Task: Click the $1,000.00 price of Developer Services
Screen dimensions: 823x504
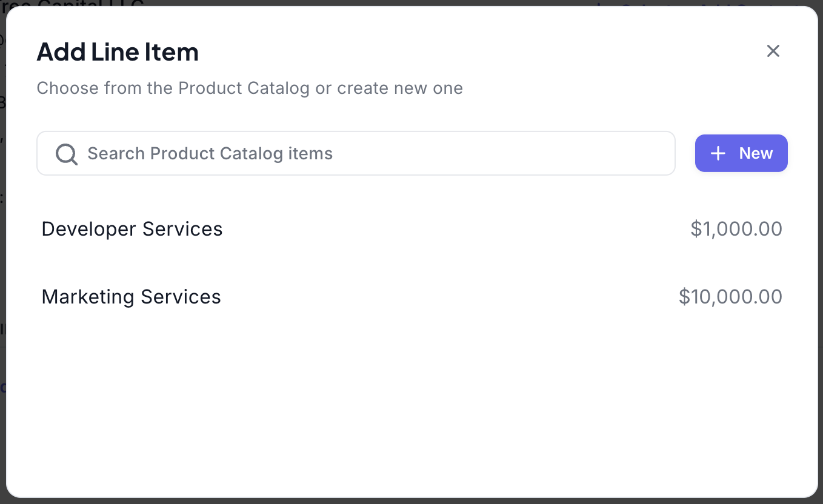Action: (736, 229)
